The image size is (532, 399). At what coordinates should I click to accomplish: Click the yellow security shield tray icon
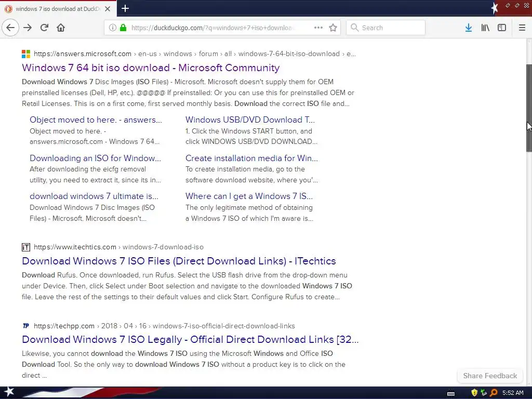point(474,393)
